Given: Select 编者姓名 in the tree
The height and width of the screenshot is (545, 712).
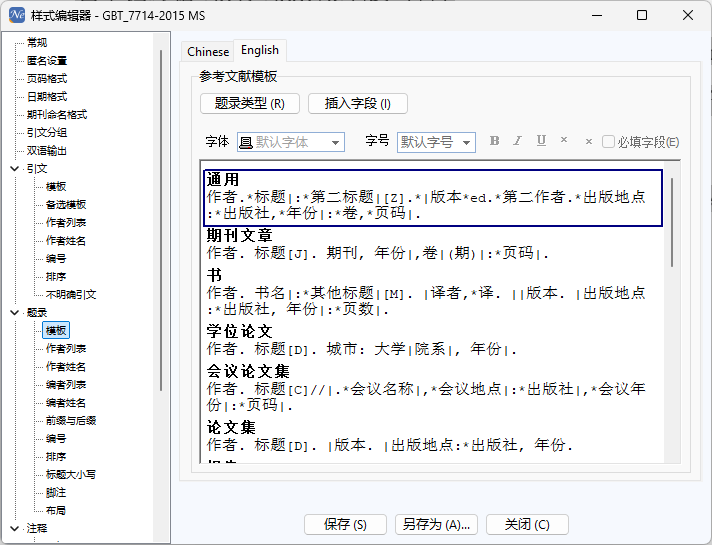Looking at the screenshot, I should [66, 403].
